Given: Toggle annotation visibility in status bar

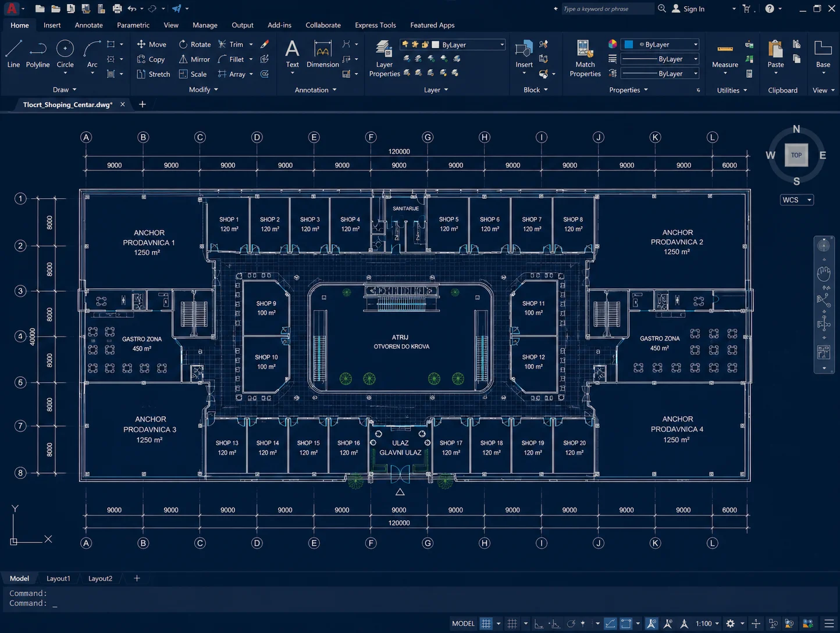Looking at the screenshot, I should coord(652,624).
